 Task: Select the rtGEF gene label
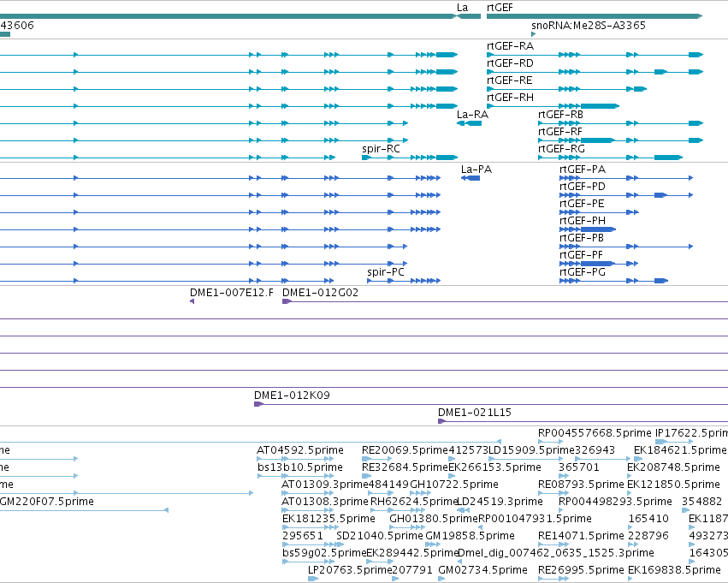[500, 8]
